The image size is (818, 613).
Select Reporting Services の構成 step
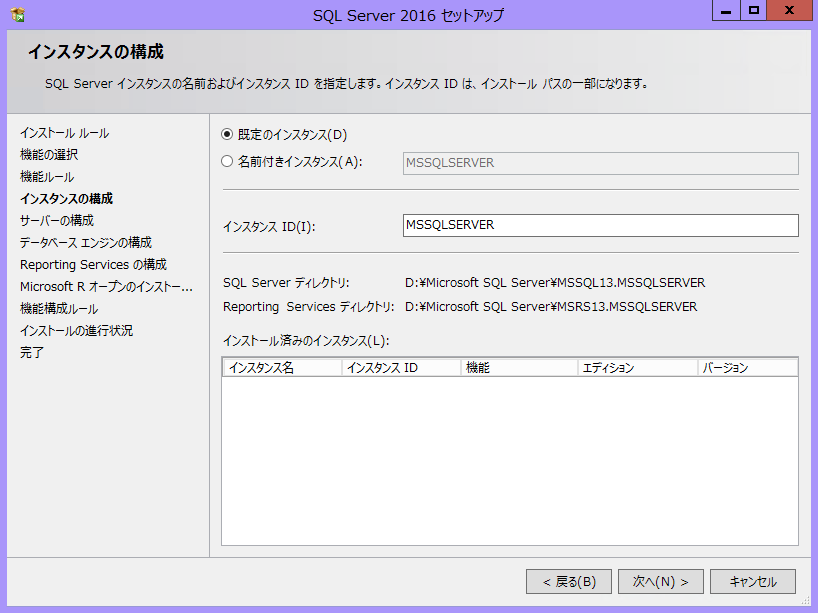93,264
